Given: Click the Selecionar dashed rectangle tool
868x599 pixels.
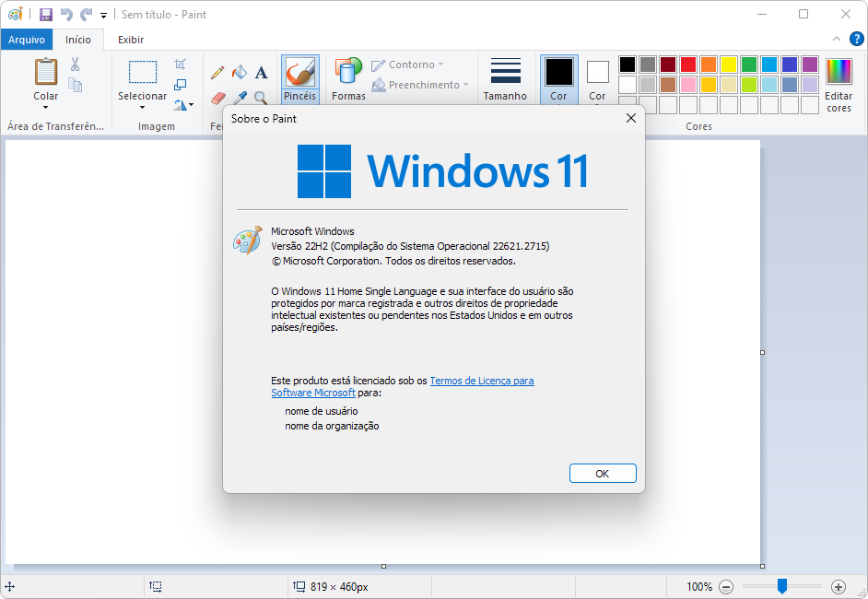Looking at the screenshot, I should (143, 71).
